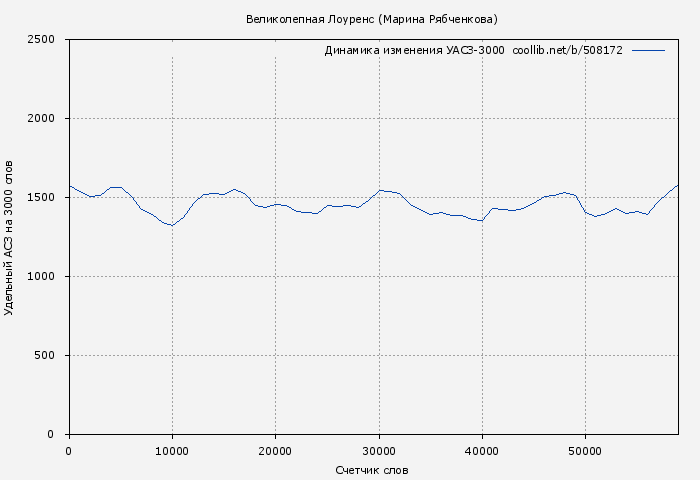This screenshot has height=480, width=700.
Task: Click the 1000 tick on Y-axis
Action: 48,277
